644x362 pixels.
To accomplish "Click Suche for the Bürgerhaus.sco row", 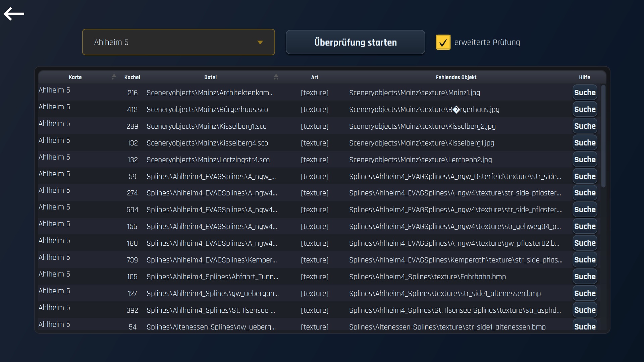I will click(x=585, y=110).
